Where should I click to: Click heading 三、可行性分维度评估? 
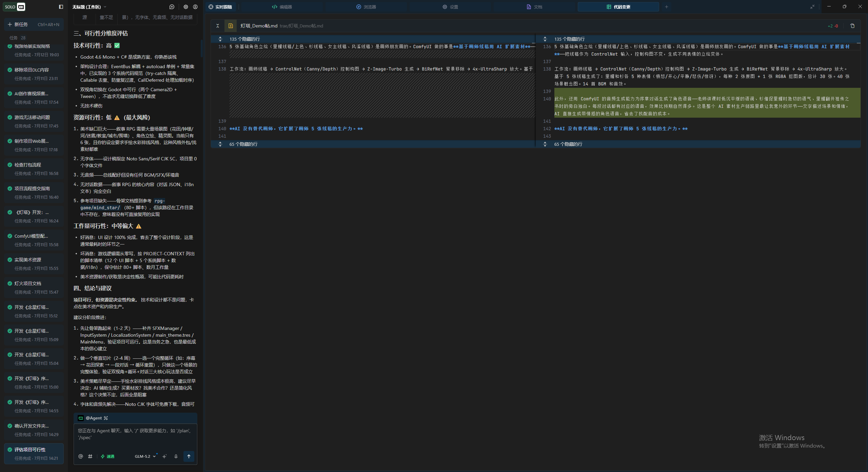click(x=101, y=33)
